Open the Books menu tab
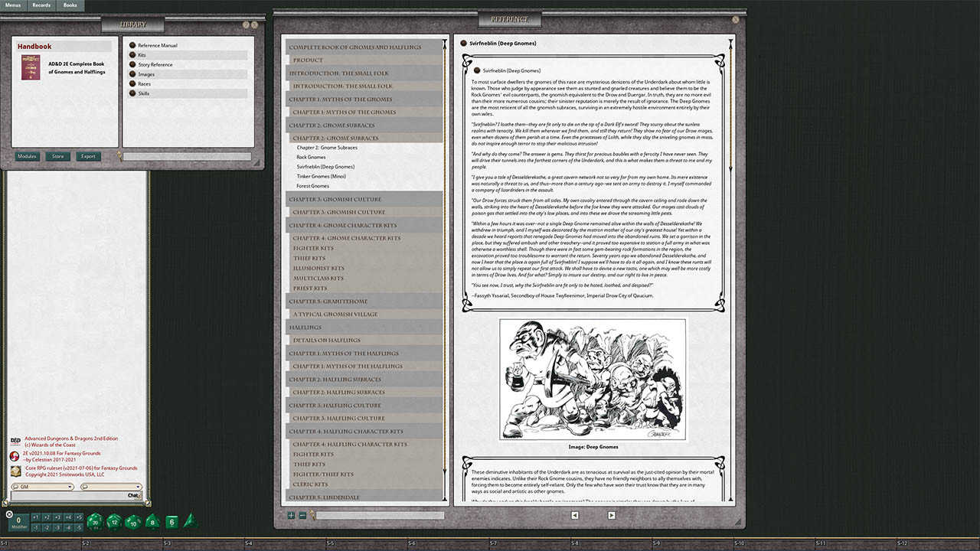This screenshot has width=980, height=551. (x=70, y=5)
